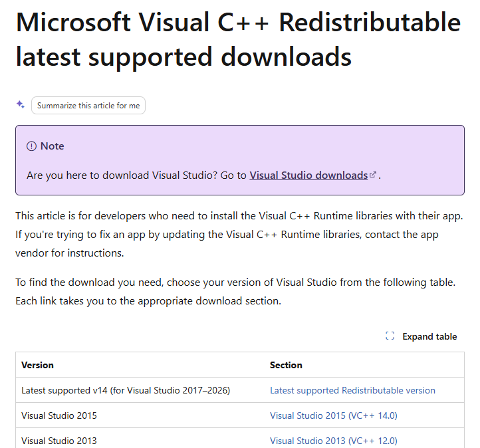Jump to Visual Studio 2013 (VC++ 12.0)
Screen dimensions: 480x448
click(x=333, y=440)
